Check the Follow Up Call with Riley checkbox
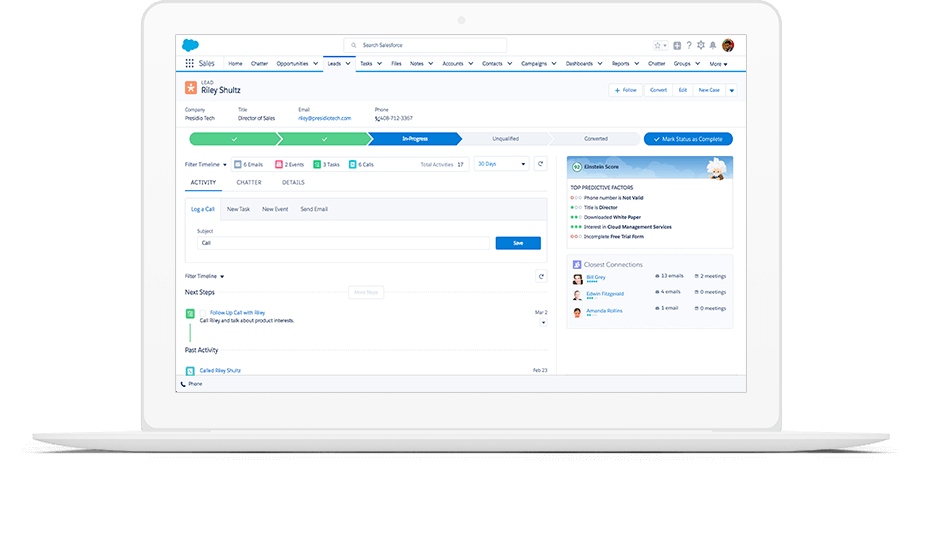950x536 pixels. pyautogui.click(x=203, y=313)
